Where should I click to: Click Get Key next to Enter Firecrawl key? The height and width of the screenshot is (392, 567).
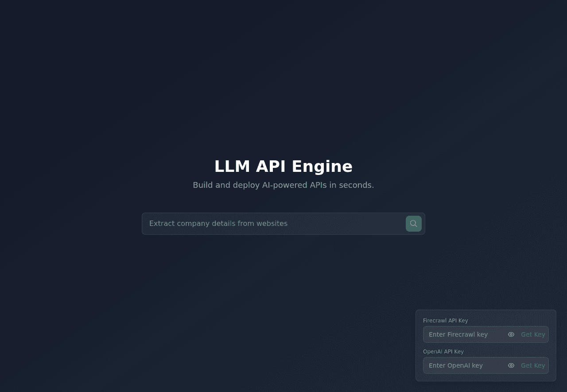(x=533, y=334)
